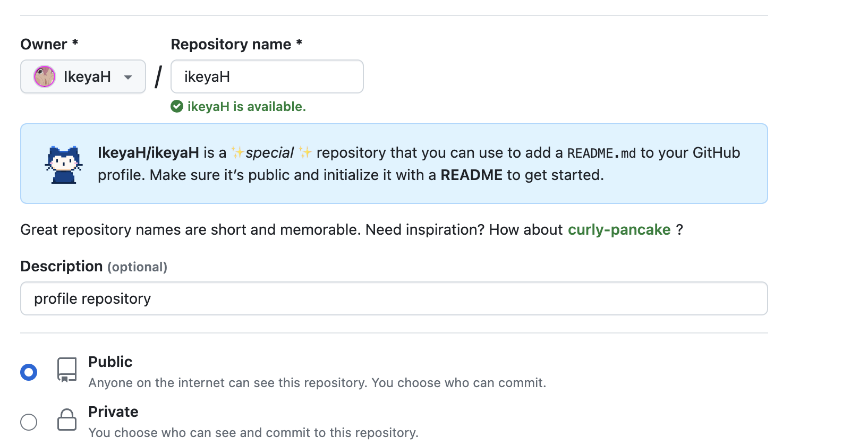Click the sparkle emoji before 'special'

coord(237,153)
